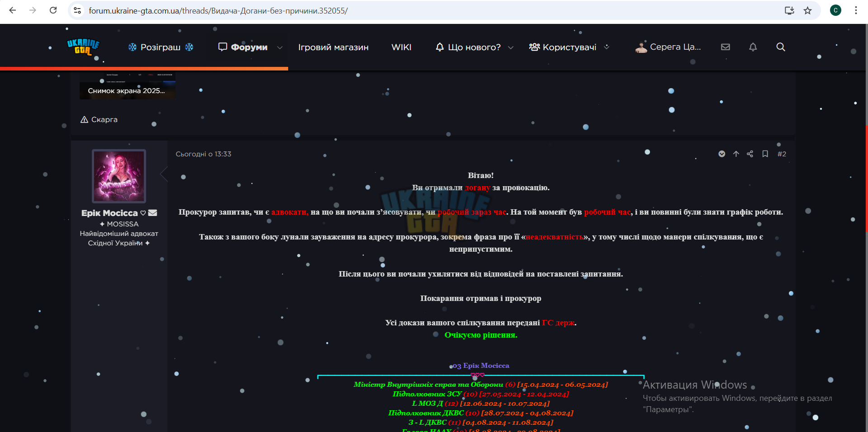
Task: Go to the WIKI menu item
Action: tap(401, 47)
